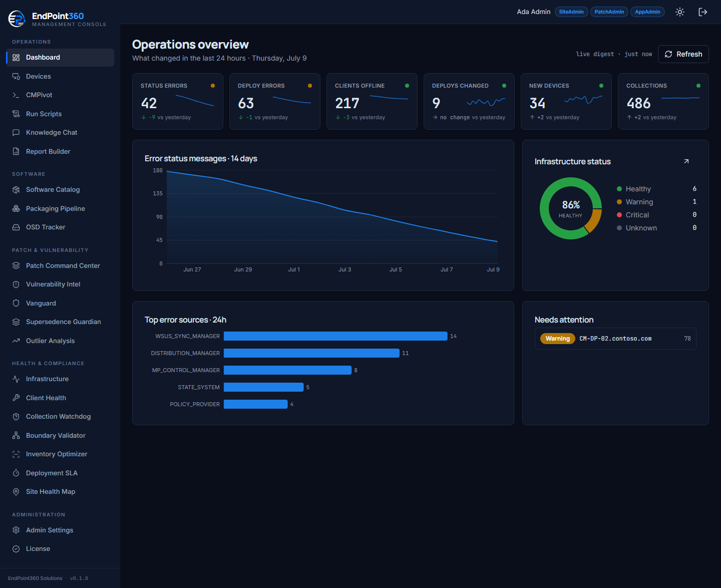Click the POLICY_PROVIDER bar
Screen dimensions: 721x588
point(255,404)
